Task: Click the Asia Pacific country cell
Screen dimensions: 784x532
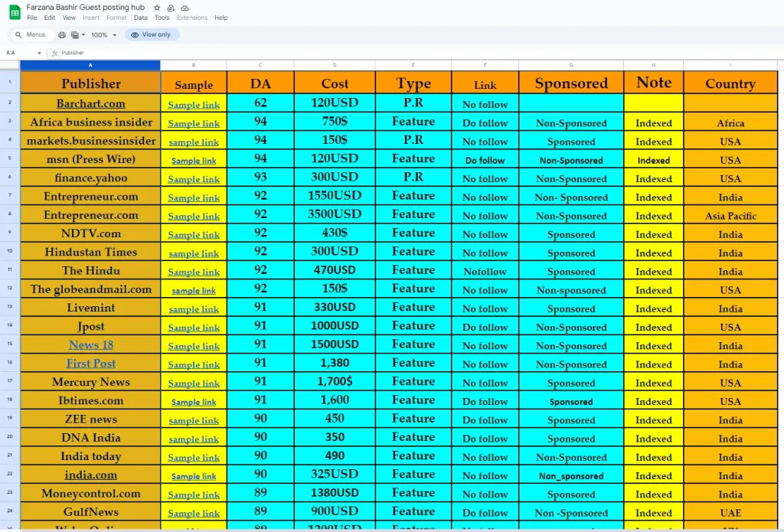Action: coord(730,216)
